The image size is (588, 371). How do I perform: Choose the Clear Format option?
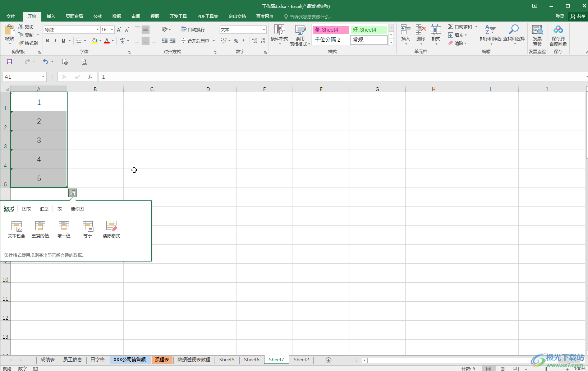point(111,229)
